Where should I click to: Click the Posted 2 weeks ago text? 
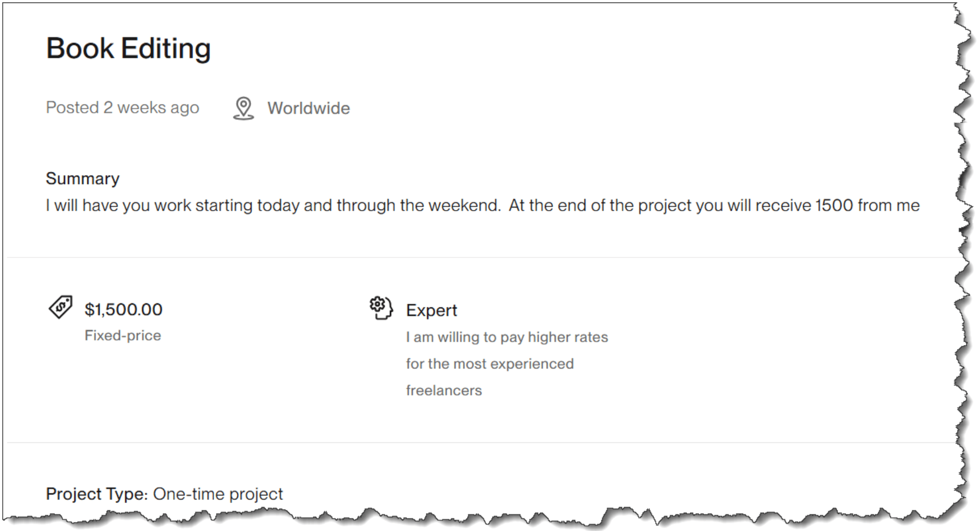point(122,108)
